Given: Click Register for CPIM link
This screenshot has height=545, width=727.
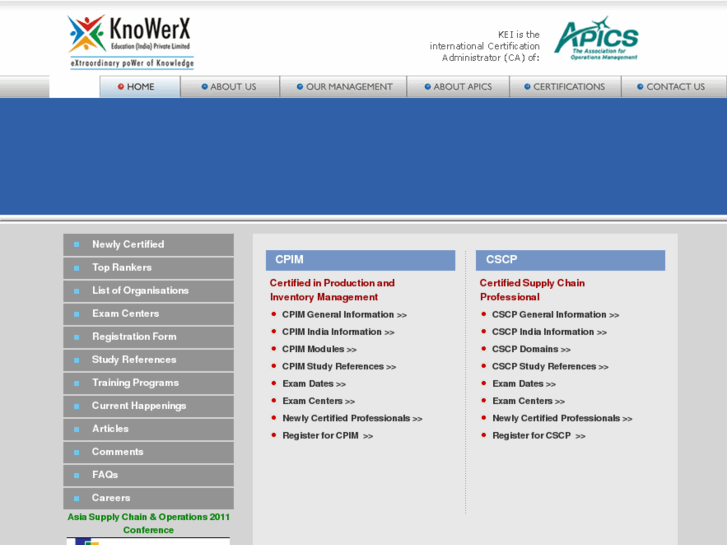Looking at the screenshot, I should tap(328, 436).
